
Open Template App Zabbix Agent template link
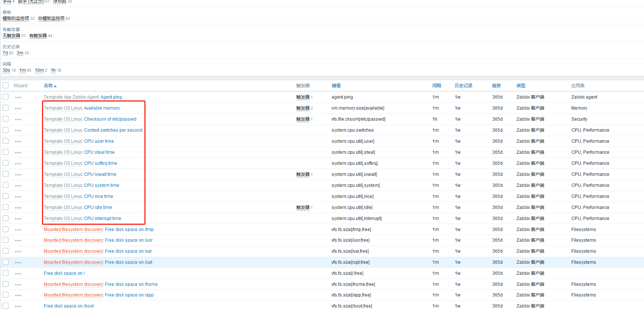pos(71,97)
